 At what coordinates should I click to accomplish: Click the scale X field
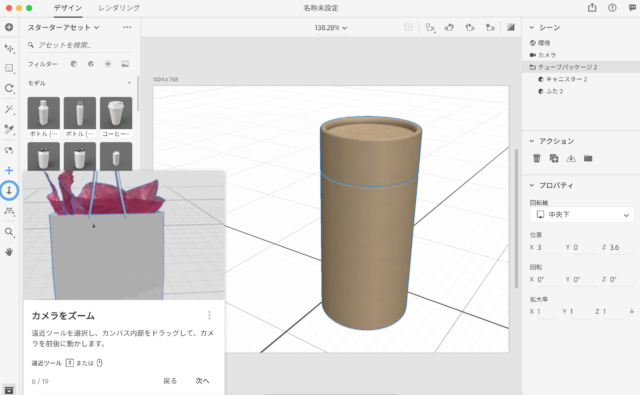tap(547, 312)
